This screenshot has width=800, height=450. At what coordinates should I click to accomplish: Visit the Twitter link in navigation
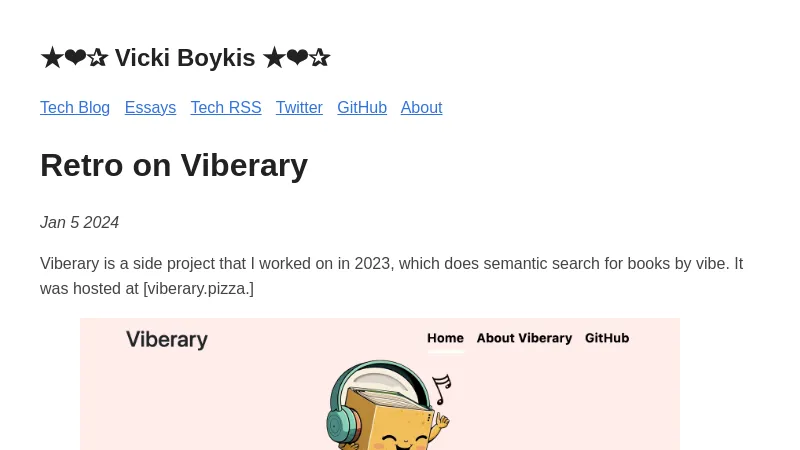pyautogui.click(x=299, y=108)
